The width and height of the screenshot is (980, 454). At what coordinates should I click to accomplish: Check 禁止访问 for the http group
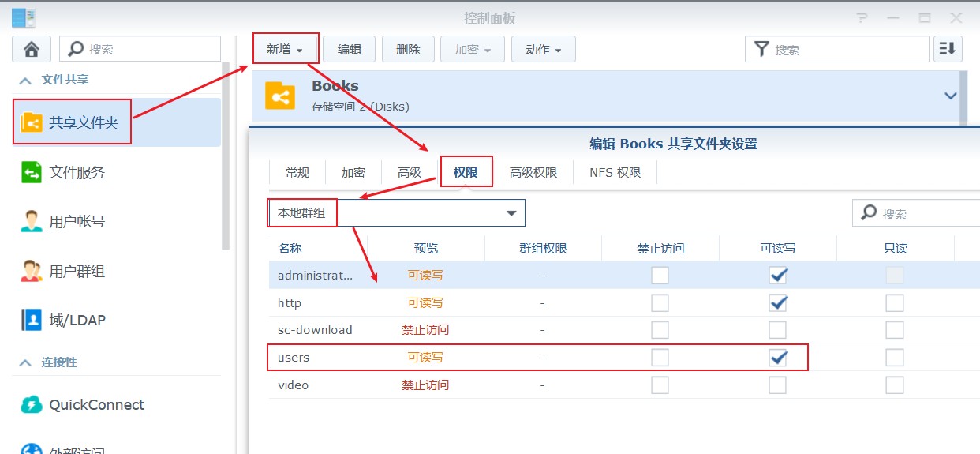660,303
